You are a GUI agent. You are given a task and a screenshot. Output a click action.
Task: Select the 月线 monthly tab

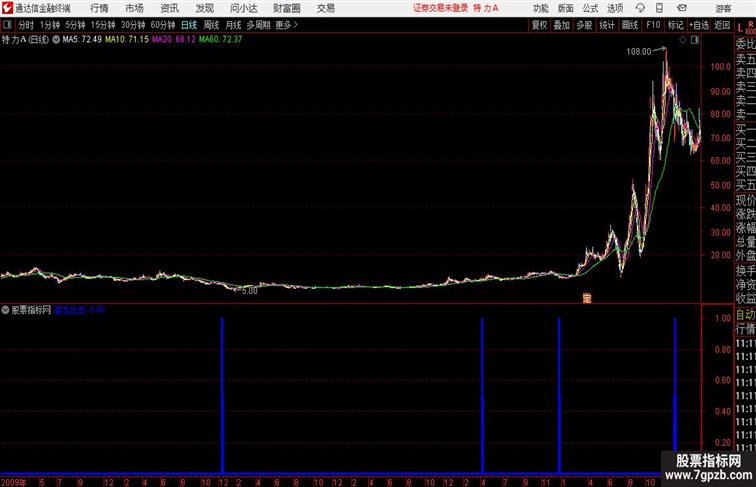233,25
